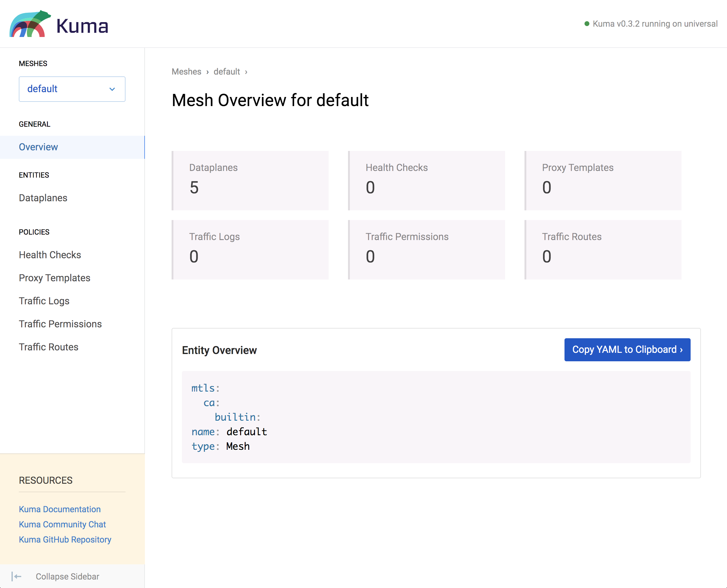Click the Dataplanes count card
727x588 pixels.
(x=250, y=181)
